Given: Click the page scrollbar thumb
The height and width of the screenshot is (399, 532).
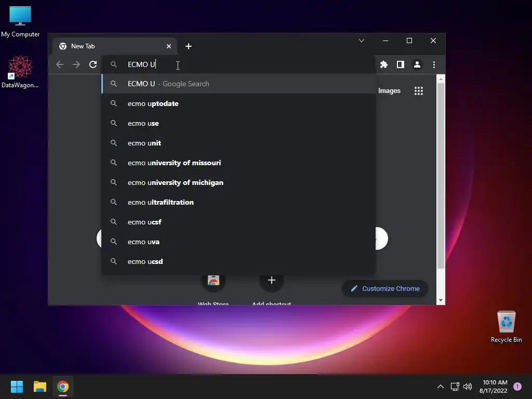Looking at the screenshot, I should point(441,176).
